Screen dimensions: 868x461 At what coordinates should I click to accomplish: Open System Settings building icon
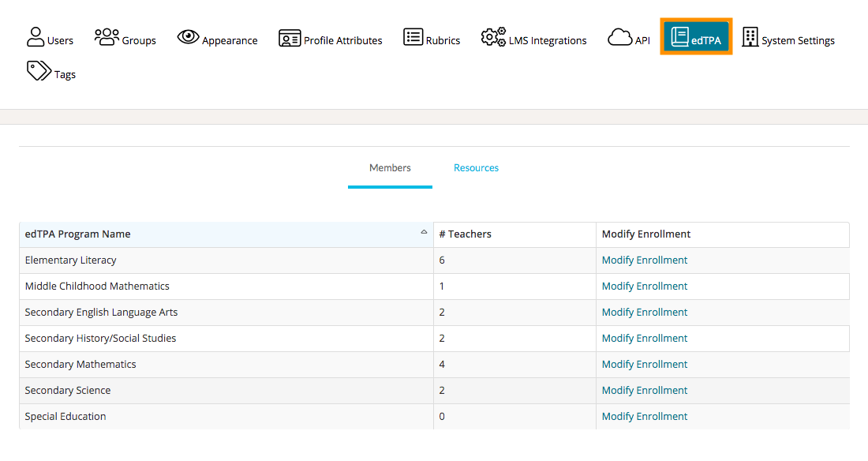click(x=750, y=37)
